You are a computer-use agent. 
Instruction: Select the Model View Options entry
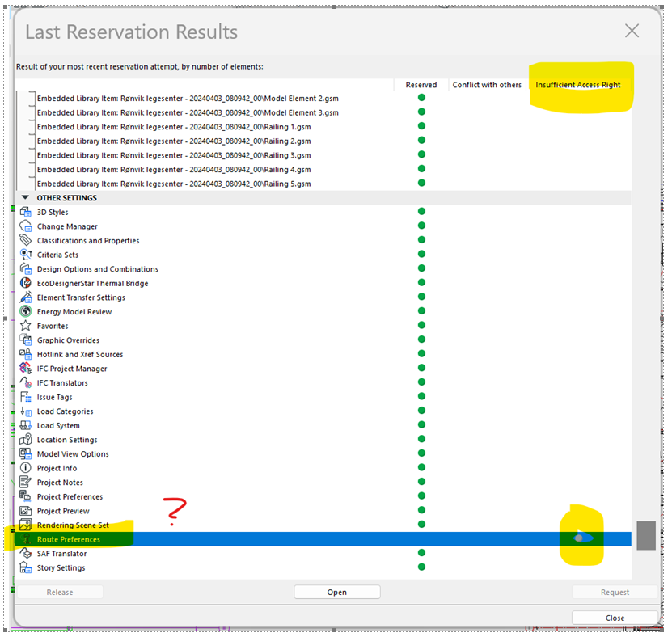click(73, 454)
